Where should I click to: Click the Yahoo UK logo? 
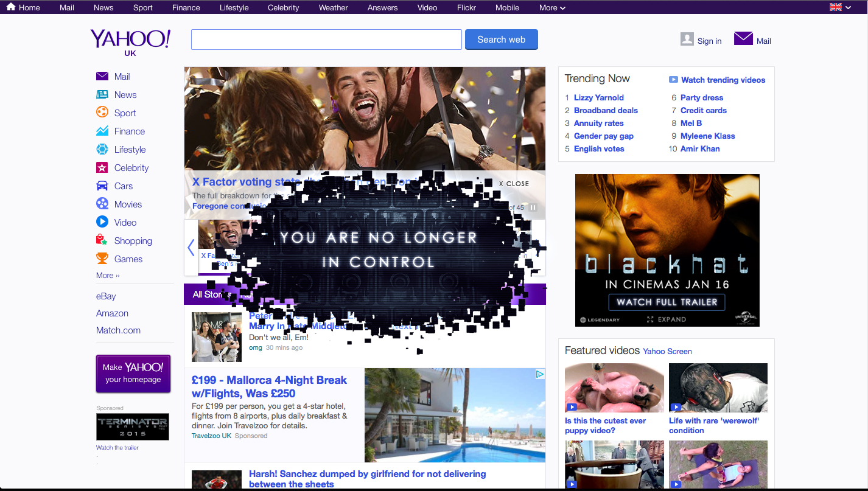(x=130, y=42)
